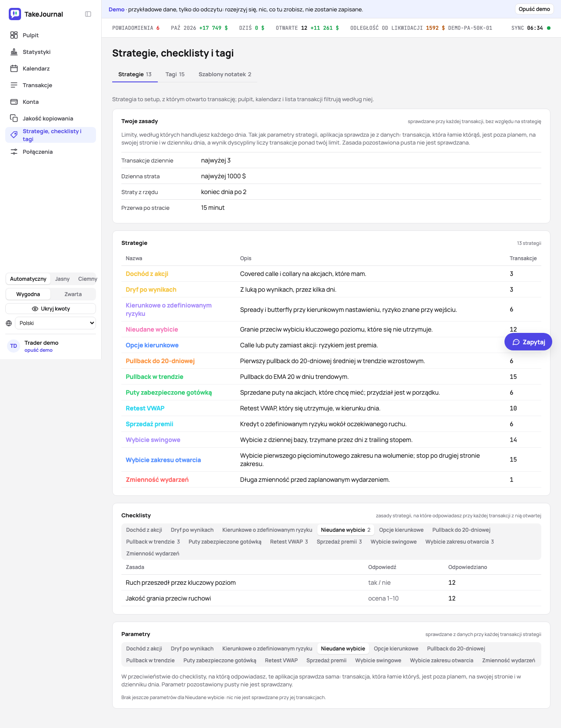This screenshot has height=728, width=561.
Task: Switch to the Strategie 13 tab
Action: (x=135, y=74)
